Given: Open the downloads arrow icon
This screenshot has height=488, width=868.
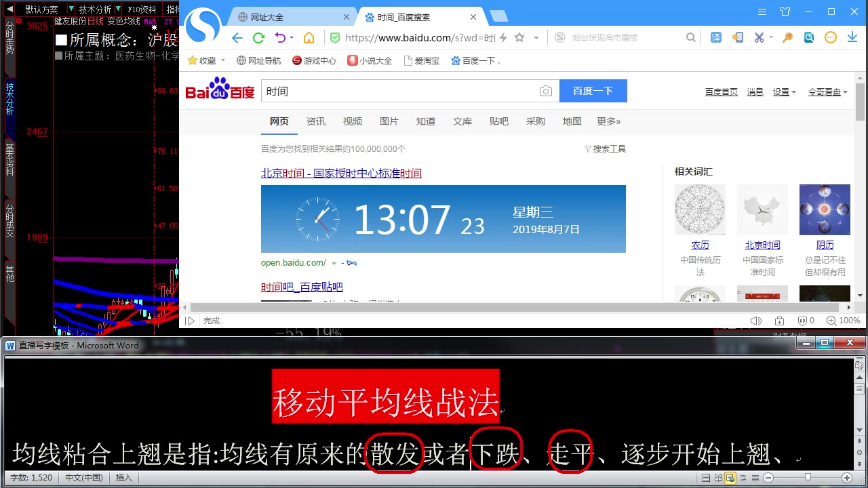Looking at the screenshot, I should point(852,38).
